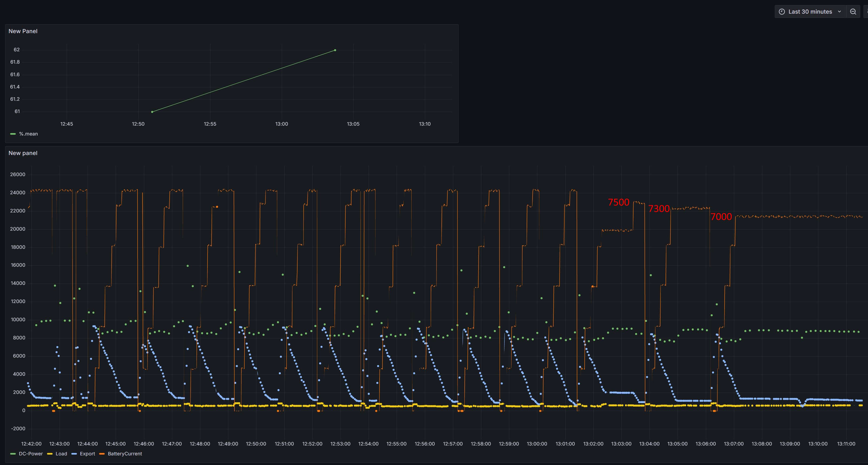Click the red 7000 annotation
The height and width of the screenshot is (465, 868).
coord(721,216)
